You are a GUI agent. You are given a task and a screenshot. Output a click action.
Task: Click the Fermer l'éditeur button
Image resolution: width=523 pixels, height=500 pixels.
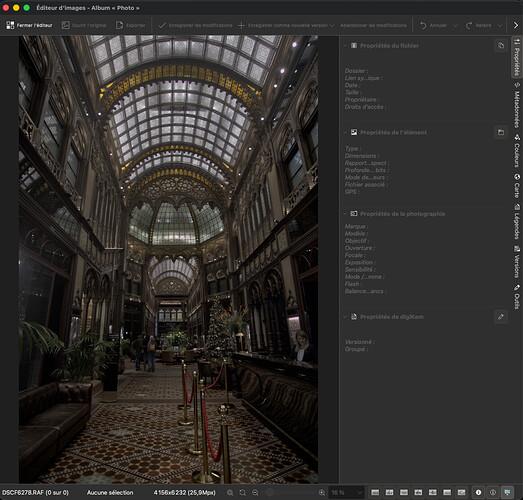click(x=29, y=25)
